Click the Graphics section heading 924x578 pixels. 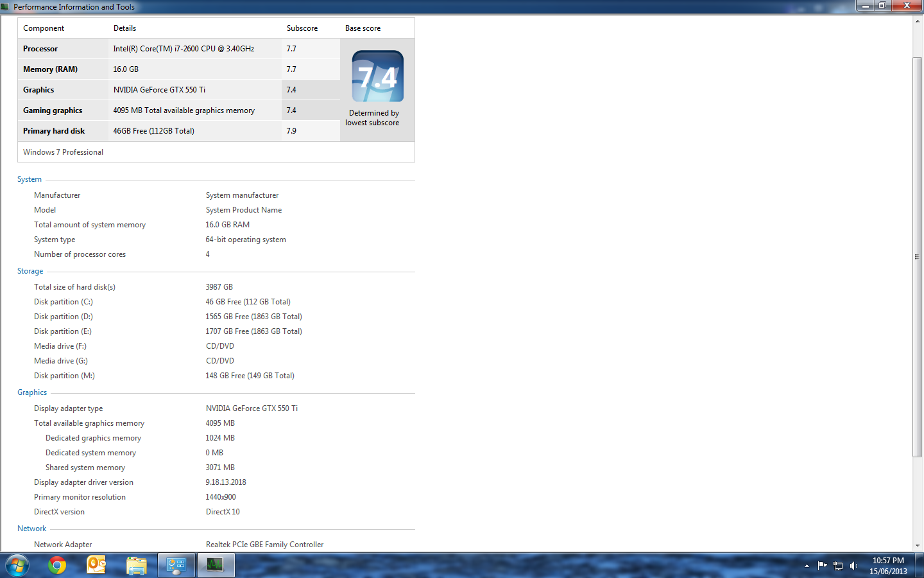pyautogui.click(x=32, y=392)
